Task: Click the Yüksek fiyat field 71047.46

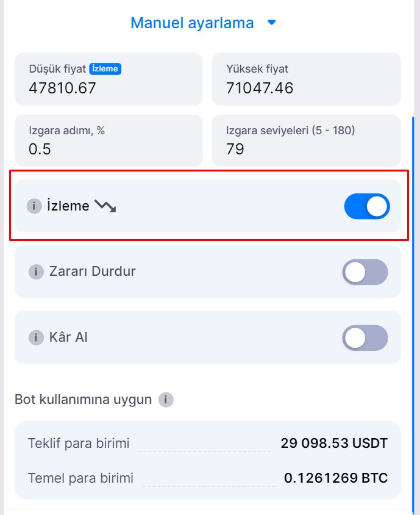Action: tap(260, 88)
